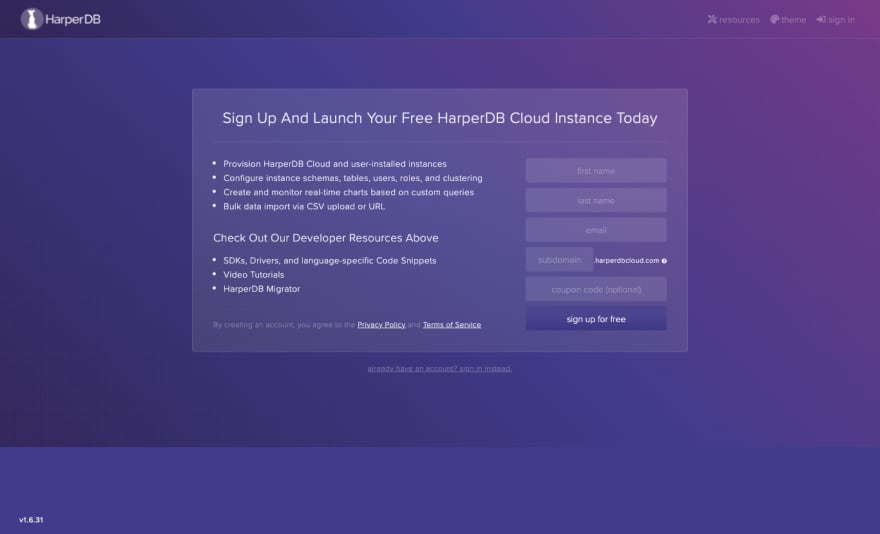Click SDKs, Drivers, and Code Snippets text
This screenshot has width=880, height=534.
(329, 261)
